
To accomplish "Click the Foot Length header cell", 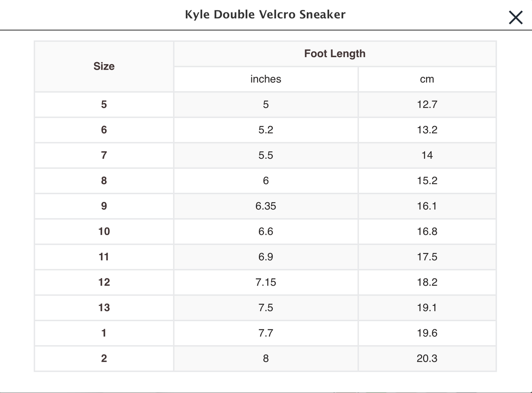I will [335, 54].
